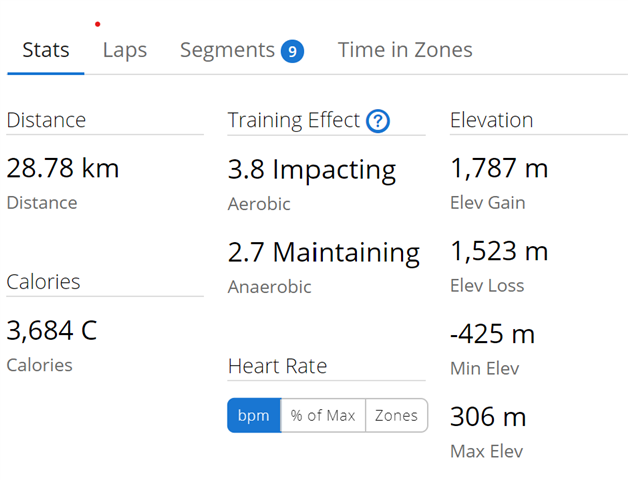Click the 306 m Max Elev value

[x=488, y=417]
